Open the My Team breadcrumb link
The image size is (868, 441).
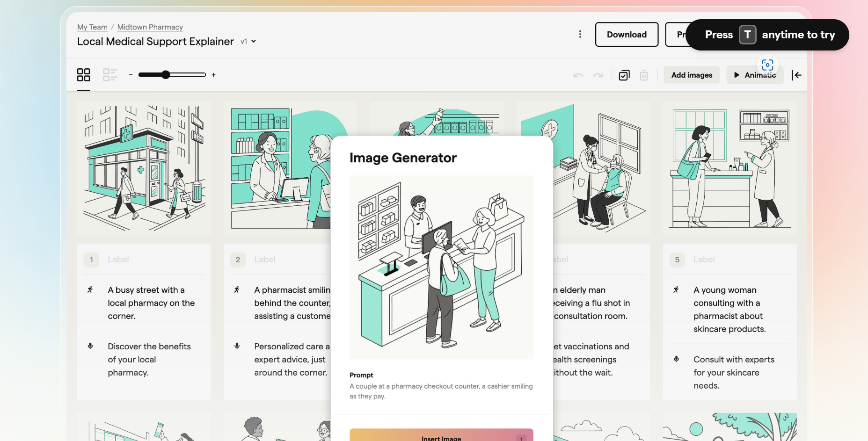(x=92, y=27)
